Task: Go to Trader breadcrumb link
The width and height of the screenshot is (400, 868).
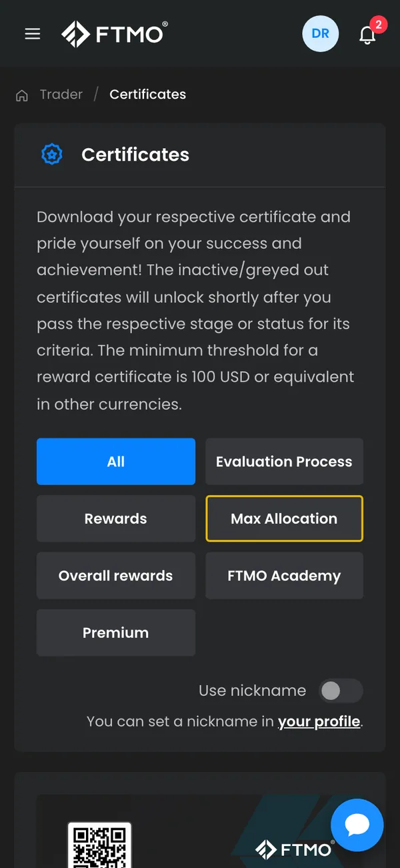Action: click(61, 95)
